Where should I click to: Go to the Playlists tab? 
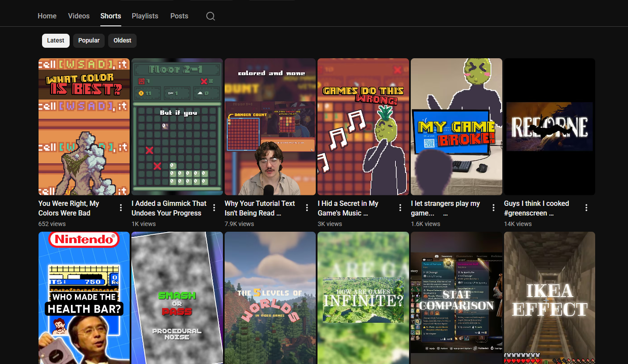(145, 16)
